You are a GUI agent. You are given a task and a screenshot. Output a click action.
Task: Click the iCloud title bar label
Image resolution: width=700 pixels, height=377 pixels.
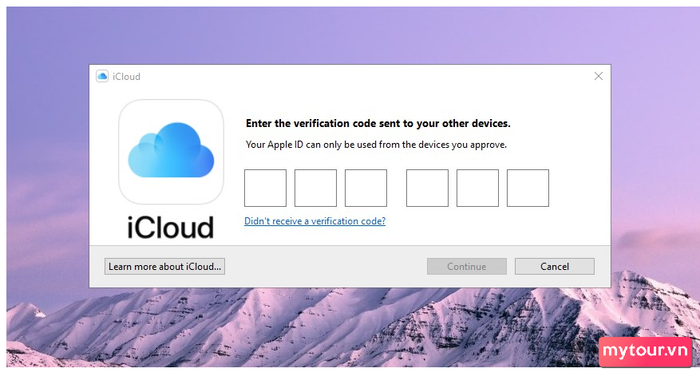(x=126, y=77)
